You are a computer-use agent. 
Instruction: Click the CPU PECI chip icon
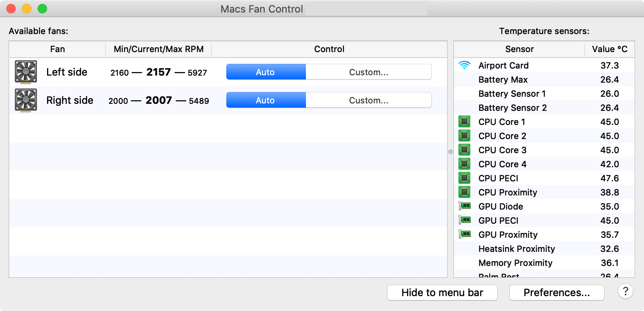click(x=464, y=178)
